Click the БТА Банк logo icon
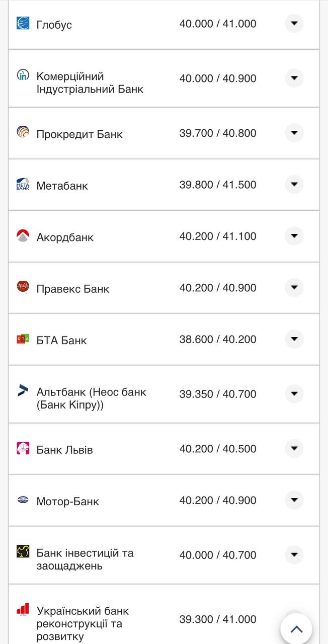Viewport: 328px width, 644px height. point(23,339)
